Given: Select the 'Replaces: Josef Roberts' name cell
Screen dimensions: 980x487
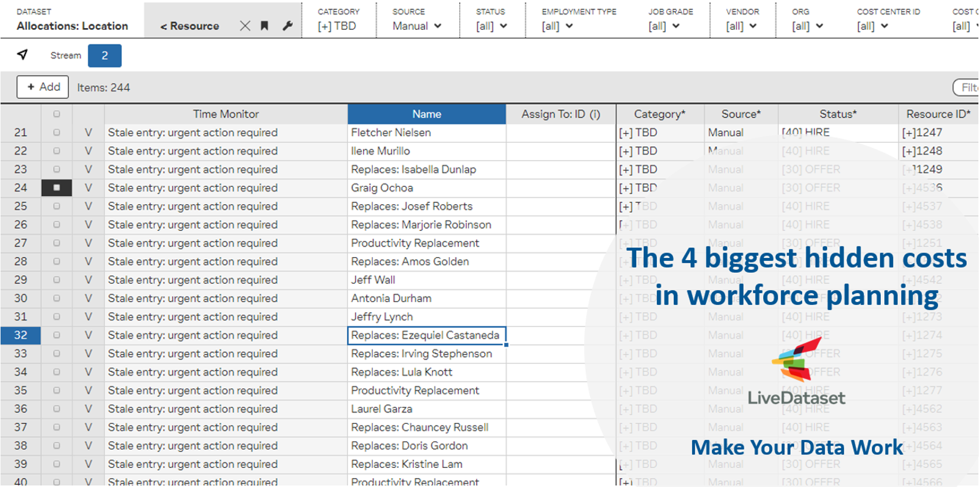Looking at the screenshot, I should click(x=427, y=206).
